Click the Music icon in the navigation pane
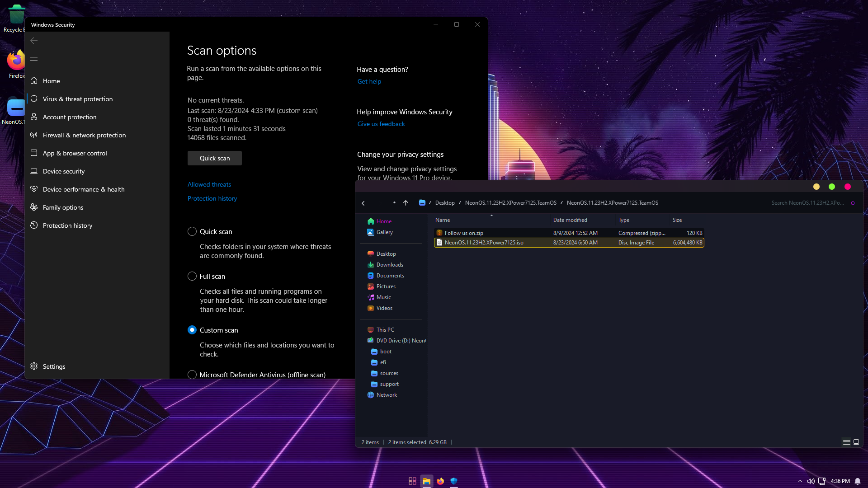Viewport: 868px width, 488px height. [371, 297]
